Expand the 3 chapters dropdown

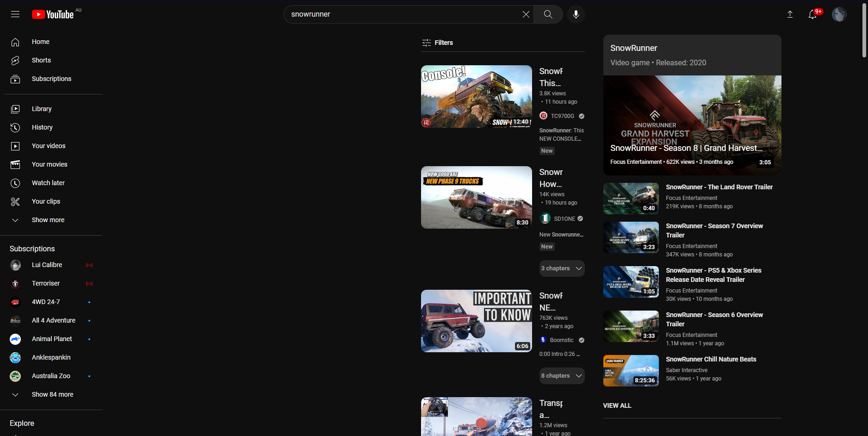click(x=562, y=268)
